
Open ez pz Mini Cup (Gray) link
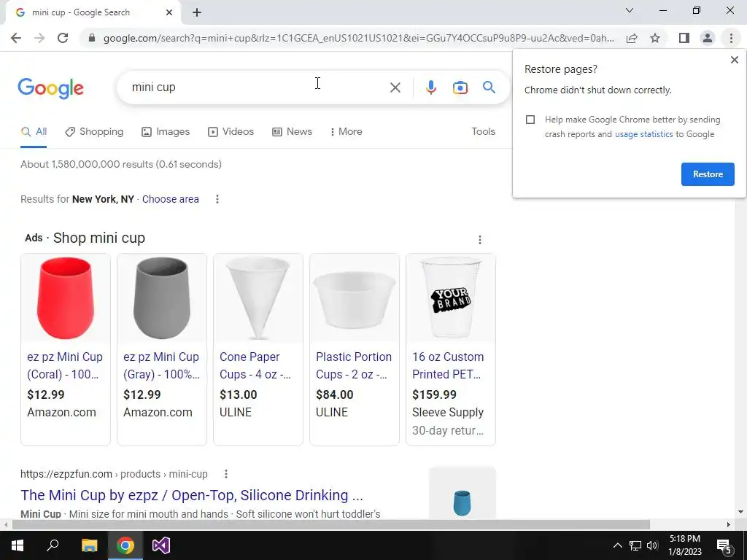(161, 366)
